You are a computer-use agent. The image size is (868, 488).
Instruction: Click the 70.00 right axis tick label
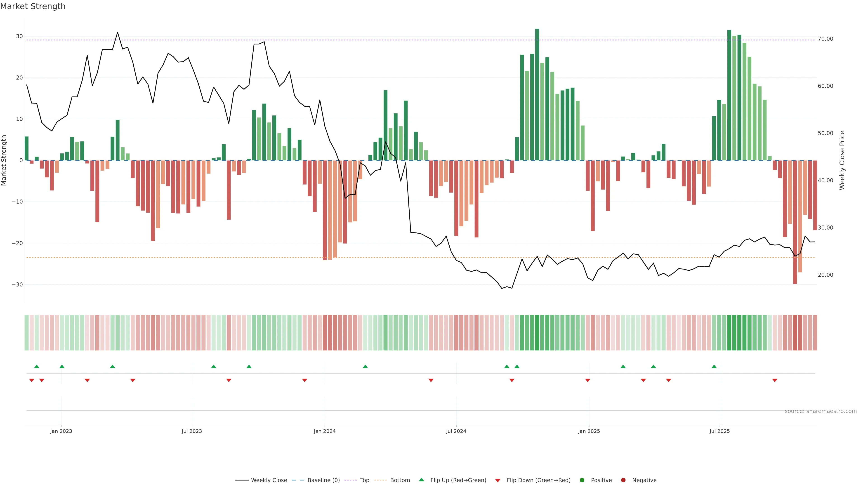[x=825, y=39]
